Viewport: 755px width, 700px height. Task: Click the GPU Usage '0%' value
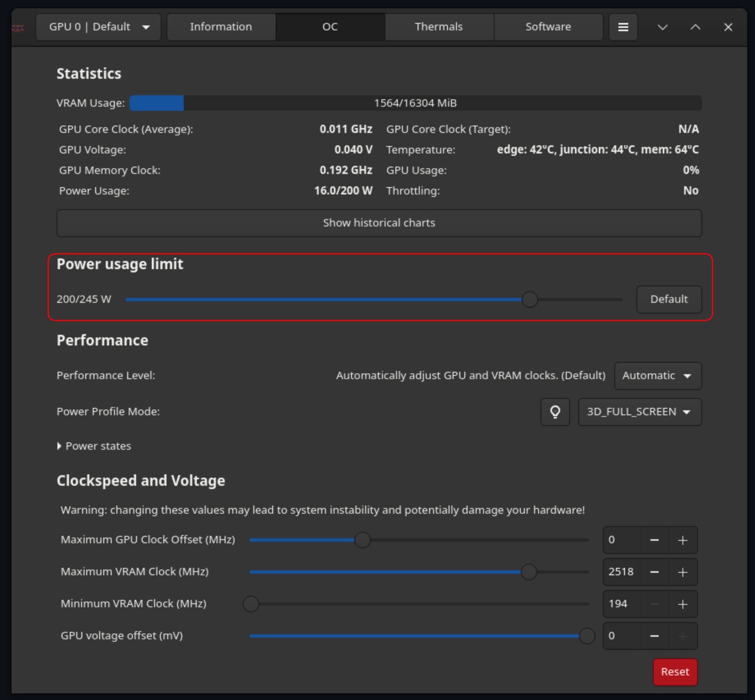tap(691, 170)
